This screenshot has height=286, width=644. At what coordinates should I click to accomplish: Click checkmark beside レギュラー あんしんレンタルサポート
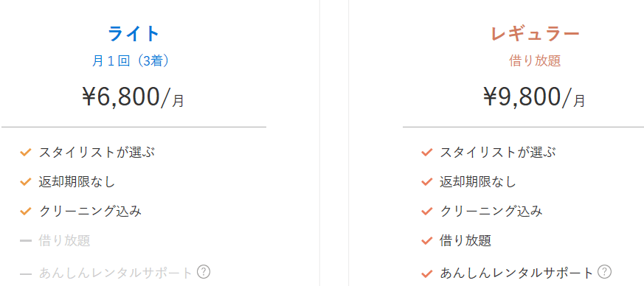(426, 273)
